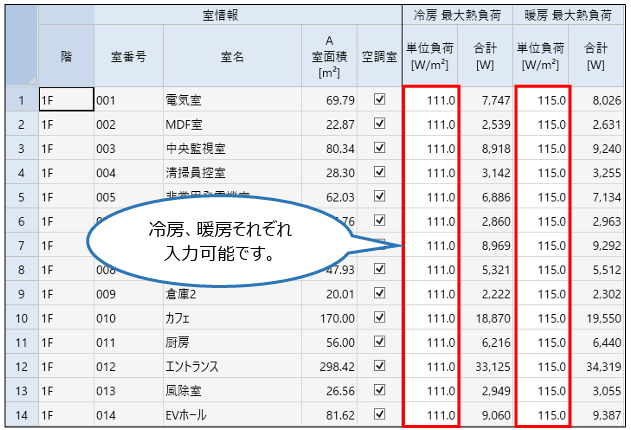This screenshot has width=631, height=430.
Task: Click the 倉庫2 room name cell
Action: [x=231, y=293]
